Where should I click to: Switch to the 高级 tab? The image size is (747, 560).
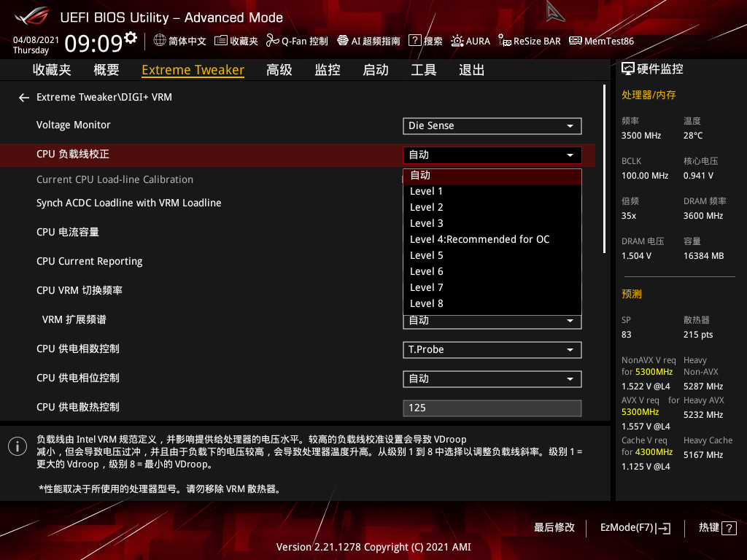pos(279,70)
